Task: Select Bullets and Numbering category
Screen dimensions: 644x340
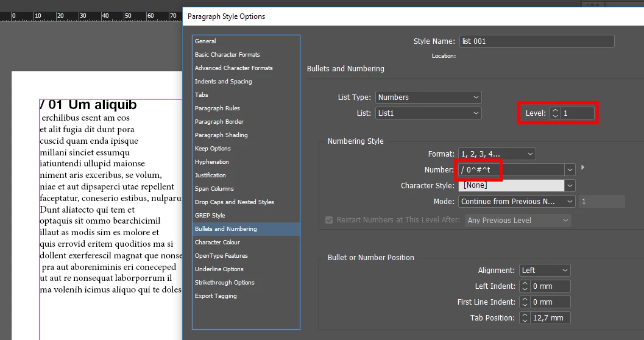Action: [x=246, y=229]
